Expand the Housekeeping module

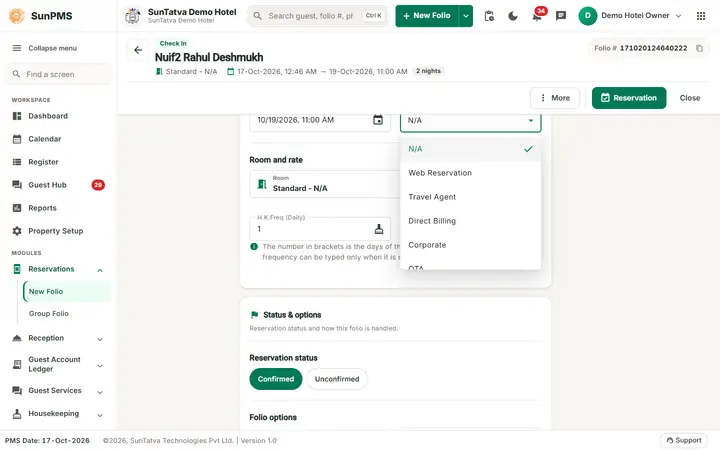[100, 415]
